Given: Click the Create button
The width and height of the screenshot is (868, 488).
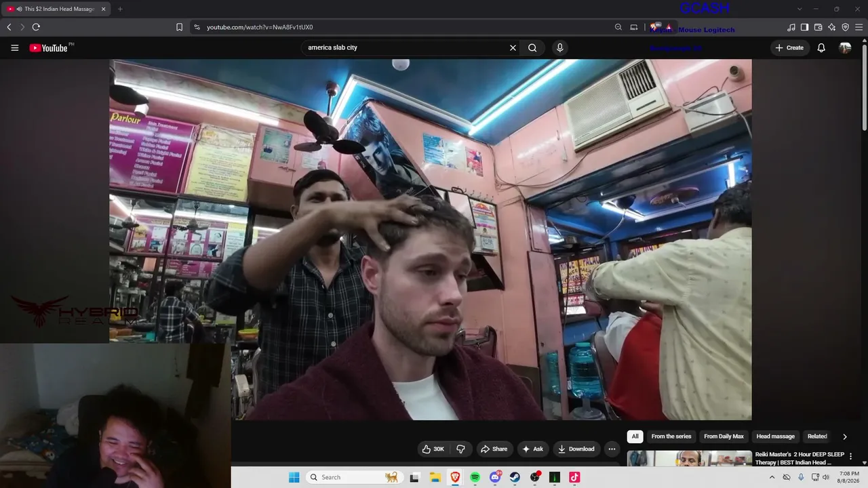Looking at the screenshot, I should (789, 48).
